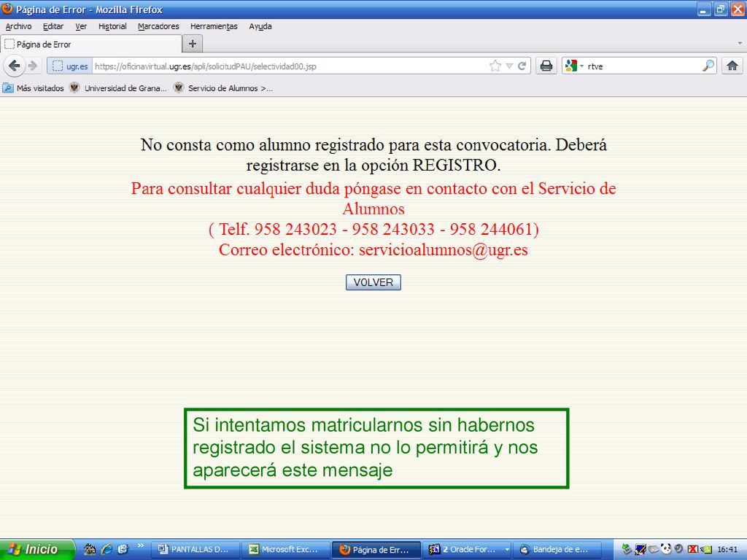Click the ugr.es site identity button
Viewport: 747px width, 560px height.
[x=70, y=66]
